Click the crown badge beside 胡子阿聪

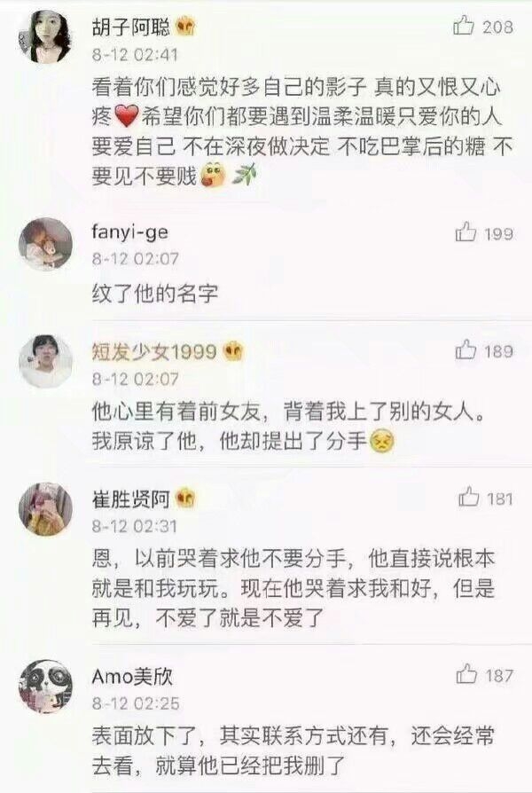[x=186, y=27]
